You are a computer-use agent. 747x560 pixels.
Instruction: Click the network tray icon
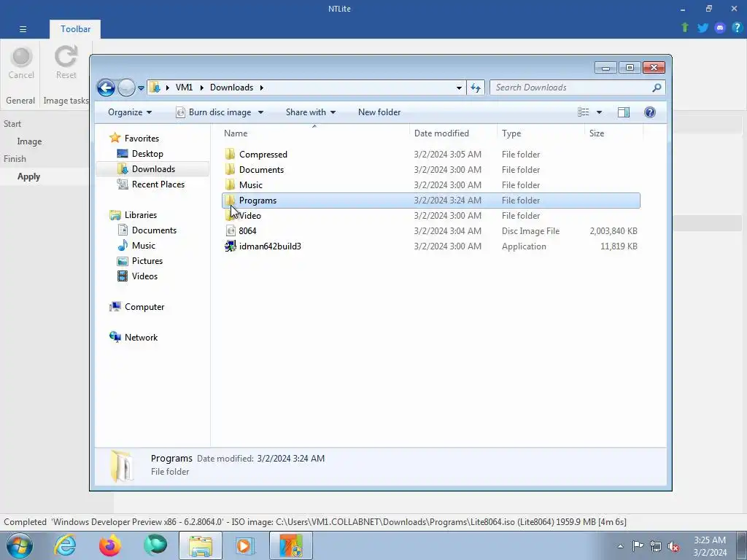click(x=656, y=546)
